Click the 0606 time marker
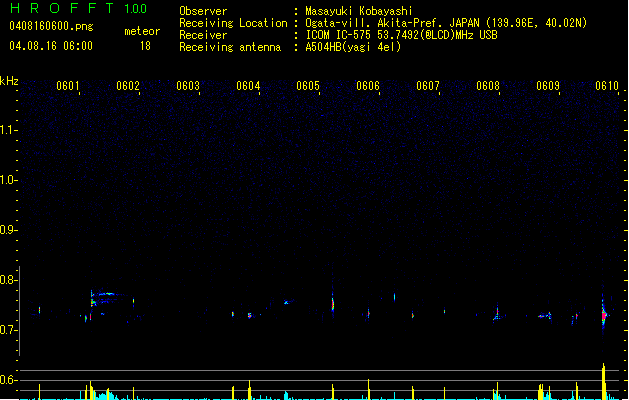 tap(368, 86)
